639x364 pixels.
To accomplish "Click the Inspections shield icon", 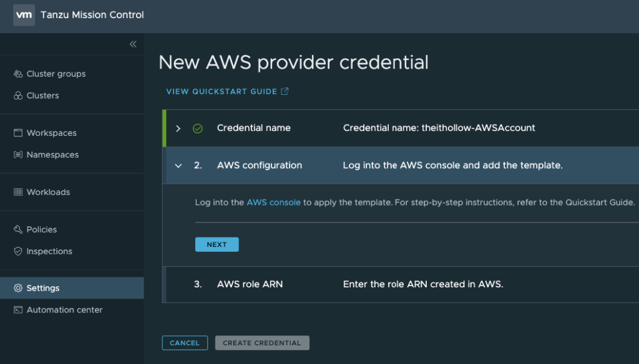I will [18, 252].
